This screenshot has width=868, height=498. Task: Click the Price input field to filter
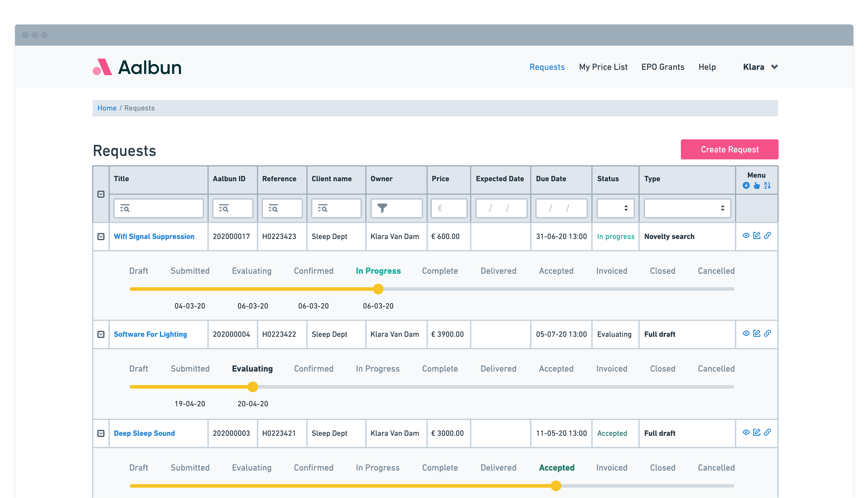448,208
